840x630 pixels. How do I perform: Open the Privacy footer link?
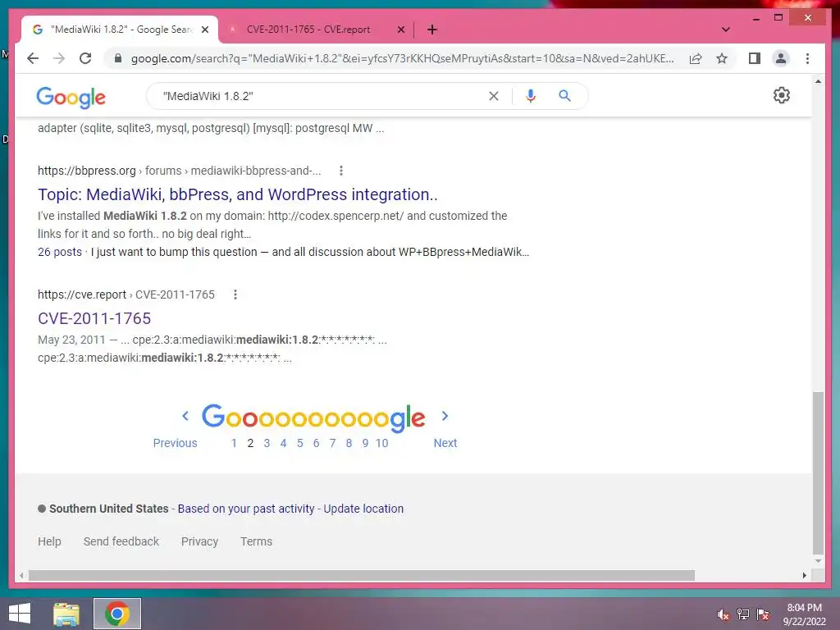pos(199,541)
